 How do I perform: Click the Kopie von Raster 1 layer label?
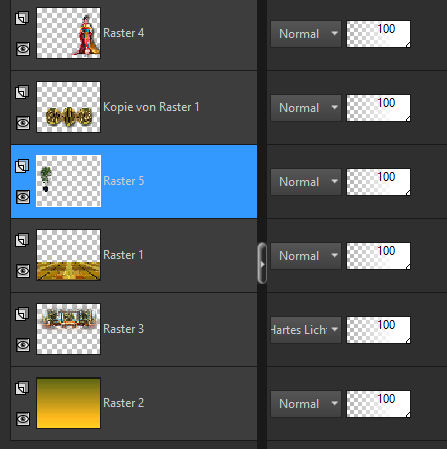coord(151,107)
